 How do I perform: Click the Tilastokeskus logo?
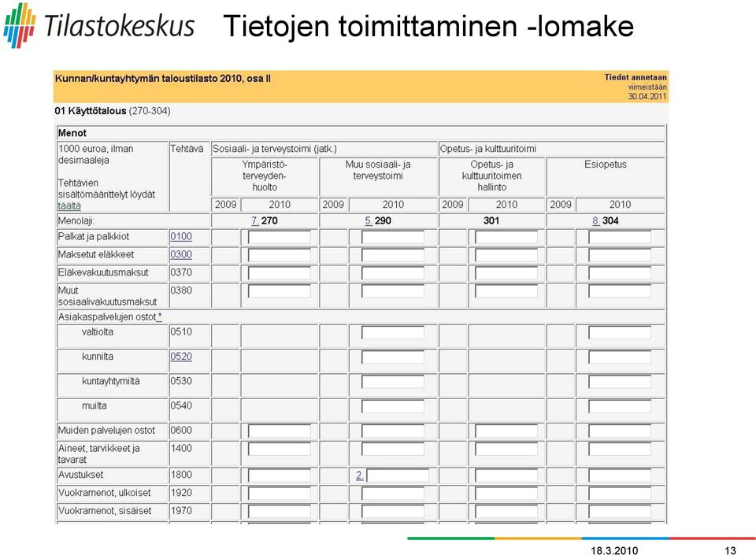[99, 25]
